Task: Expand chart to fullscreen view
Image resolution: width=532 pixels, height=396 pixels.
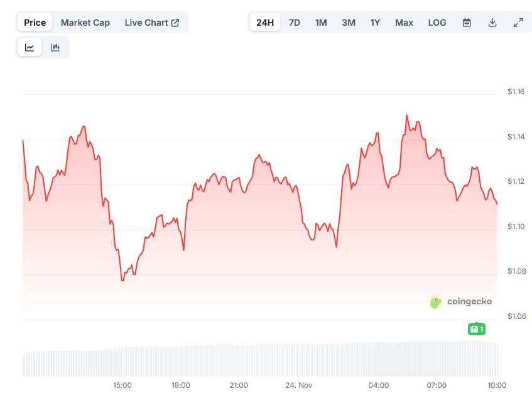Action: pos(518,22)
